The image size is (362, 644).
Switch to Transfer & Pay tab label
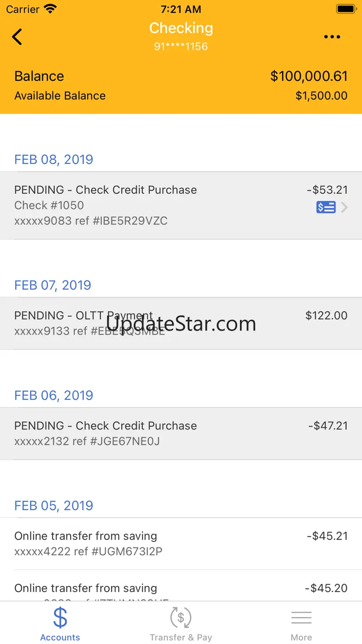tap(181, 637)
